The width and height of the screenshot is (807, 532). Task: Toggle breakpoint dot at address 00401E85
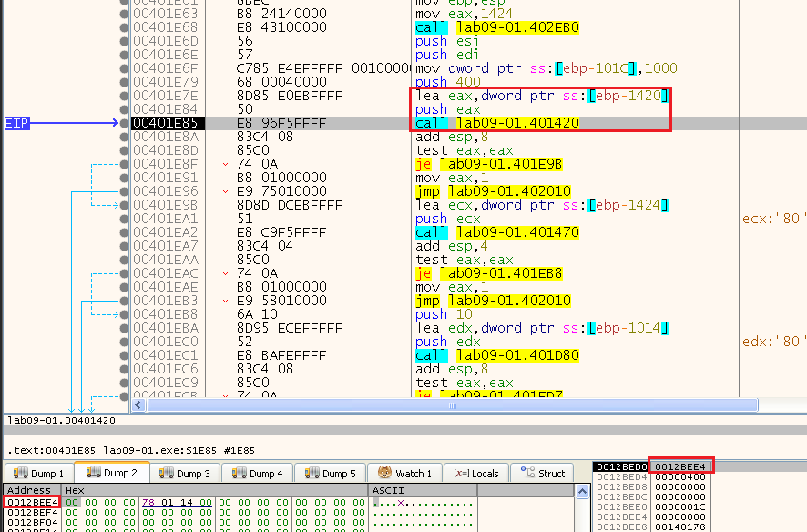point(124,123)
